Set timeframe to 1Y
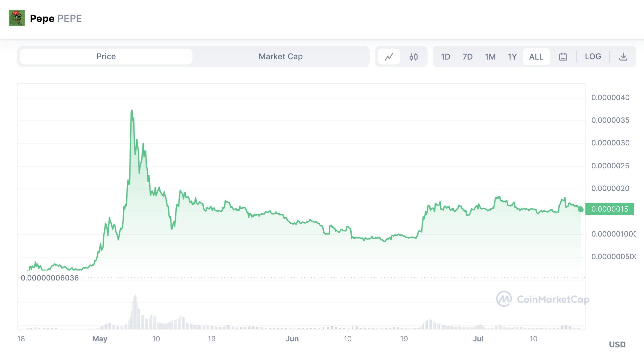Viewport: 644px width, 358px height. [x=512, y=57]
